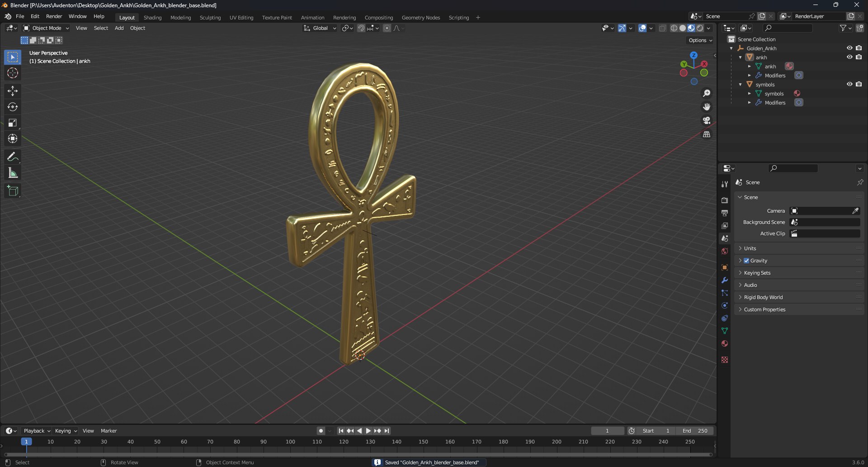
Task: Toggle visibility eye for ankh object
Action: (849, 57)
